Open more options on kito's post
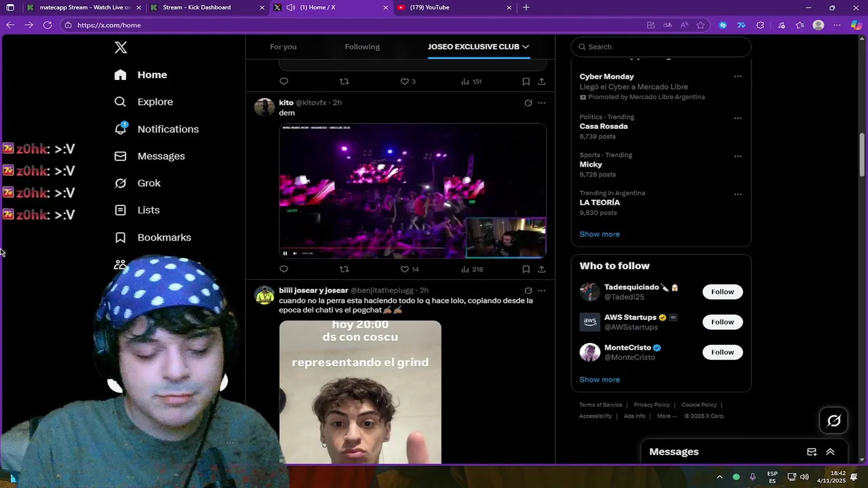This screenshot has height=488, width=868. pos(541,103)
